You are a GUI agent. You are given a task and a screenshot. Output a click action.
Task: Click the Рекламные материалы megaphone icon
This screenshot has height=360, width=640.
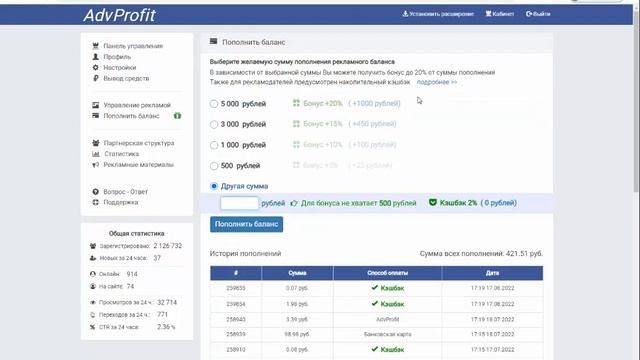click(96, 164)
